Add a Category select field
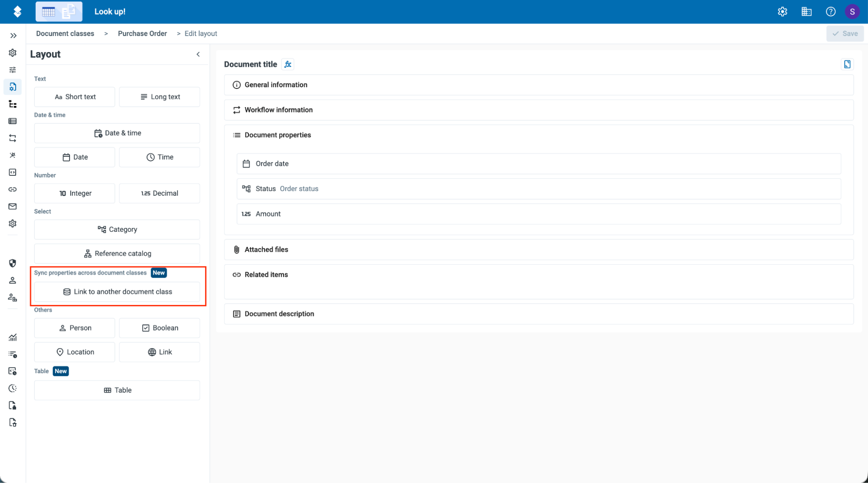The image size is (868, 483). tap(117, 230)
